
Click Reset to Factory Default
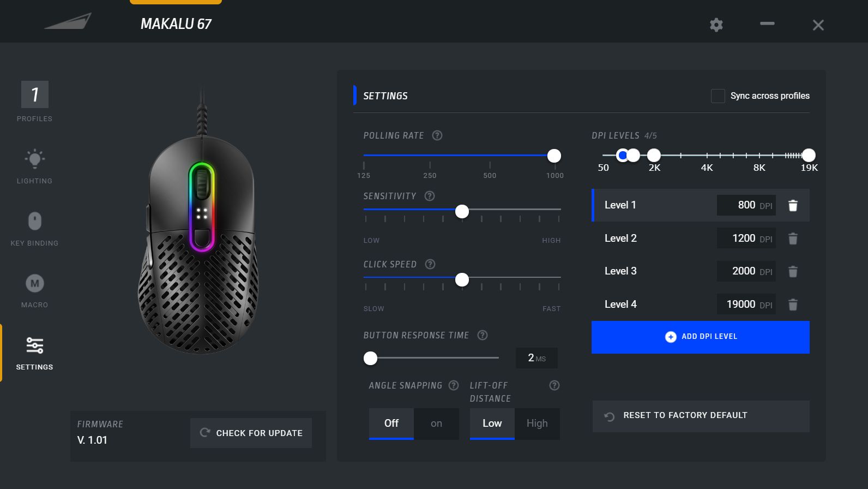point(701,416)
